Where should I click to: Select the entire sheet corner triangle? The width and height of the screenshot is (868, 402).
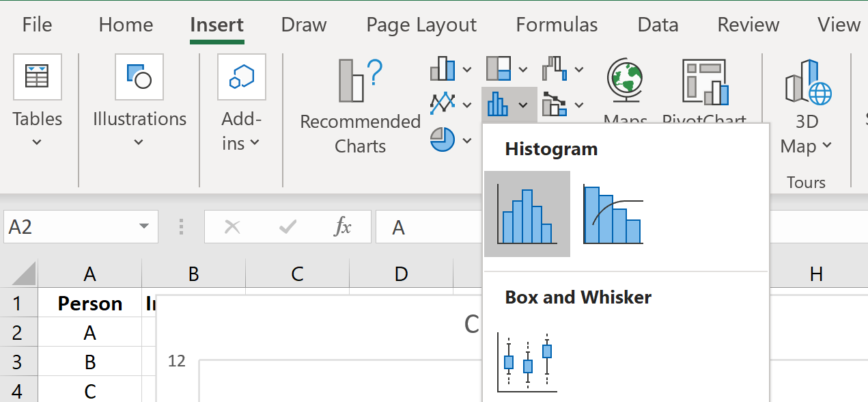(24, 275)
